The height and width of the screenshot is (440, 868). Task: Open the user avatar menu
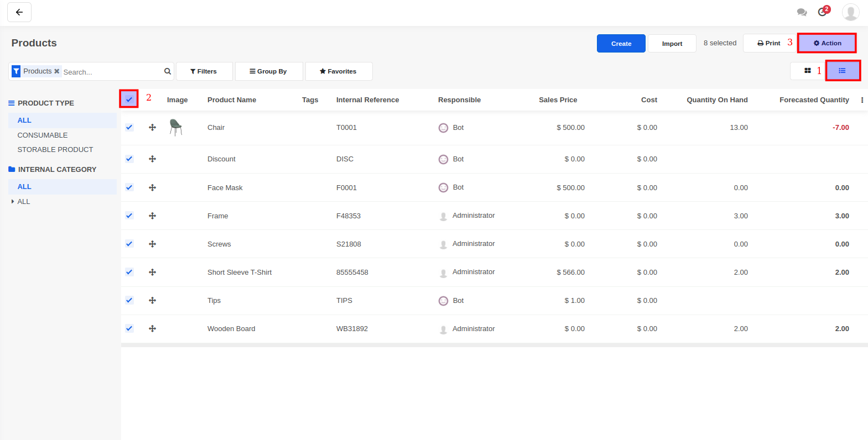click(850, 12)
